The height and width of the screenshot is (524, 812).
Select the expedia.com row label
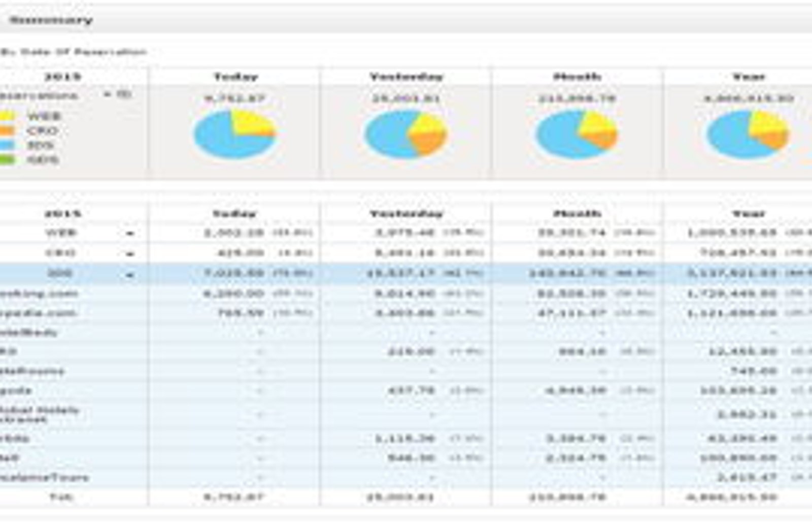(39, 313)
